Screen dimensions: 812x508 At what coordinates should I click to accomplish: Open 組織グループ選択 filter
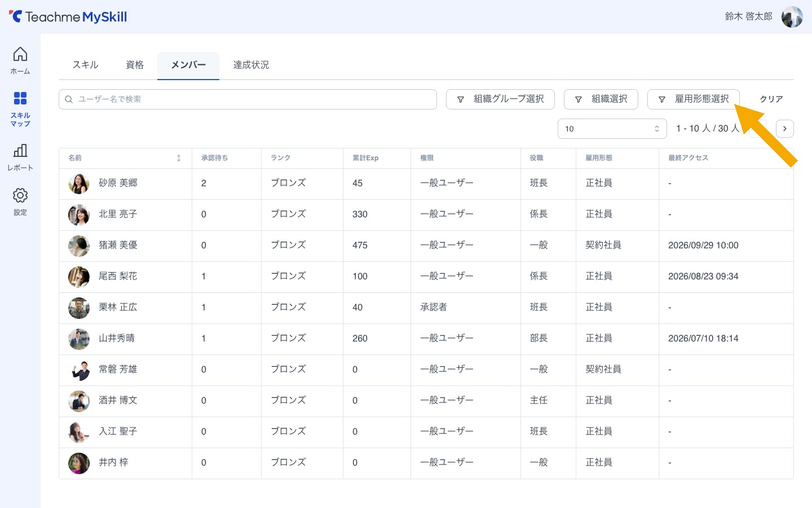click(500, 99)
